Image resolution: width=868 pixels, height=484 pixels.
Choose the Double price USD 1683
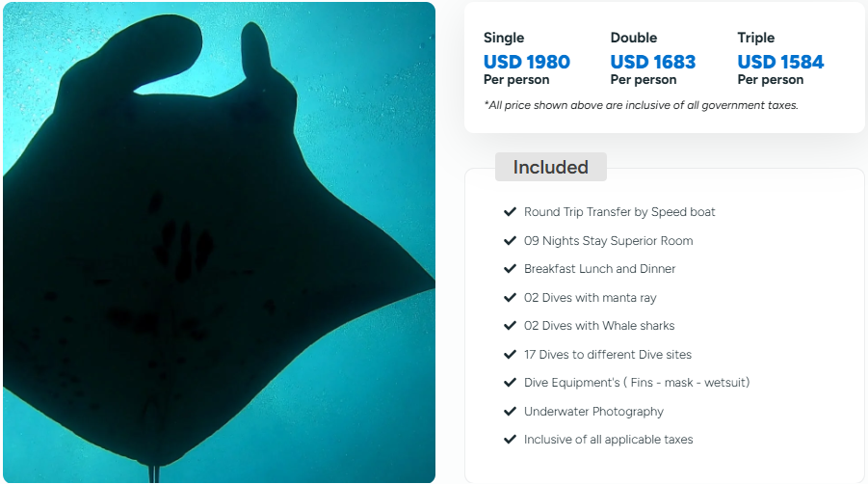coord(653,62)
